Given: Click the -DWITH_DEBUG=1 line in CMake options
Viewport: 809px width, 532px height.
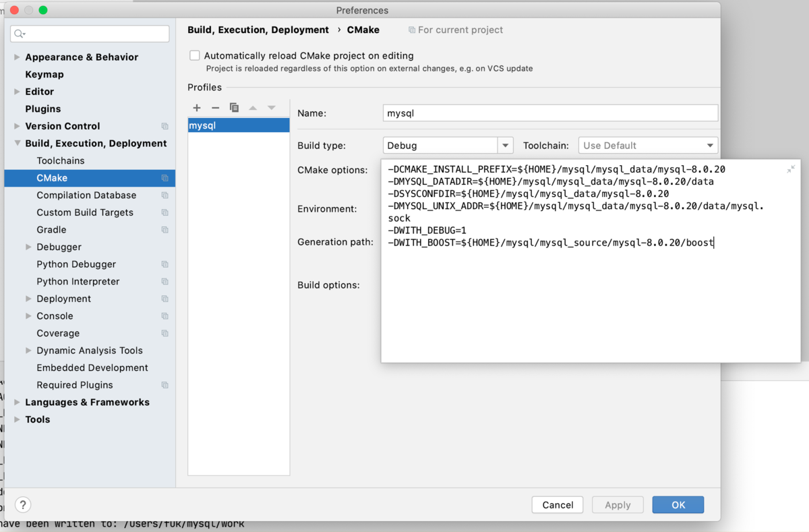Looking at the screenshot, I should (427, 231).
